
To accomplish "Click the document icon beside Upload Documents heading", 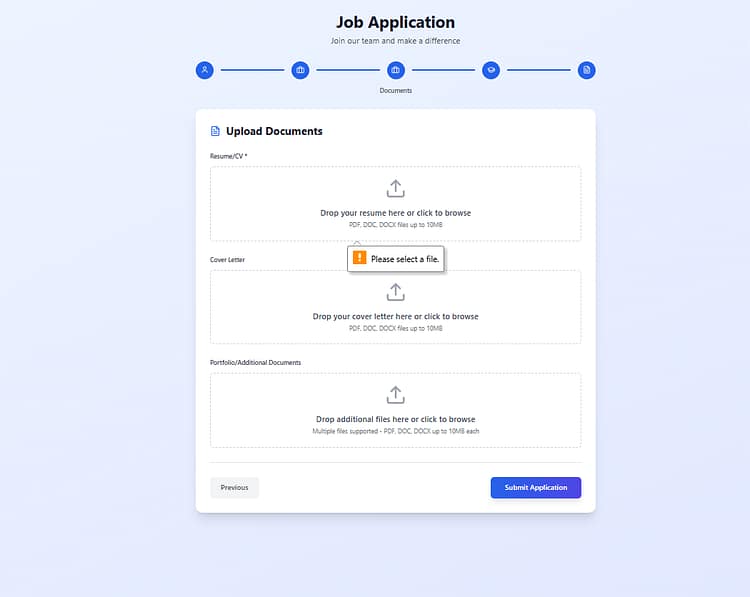I will click(x=215, y=131).
